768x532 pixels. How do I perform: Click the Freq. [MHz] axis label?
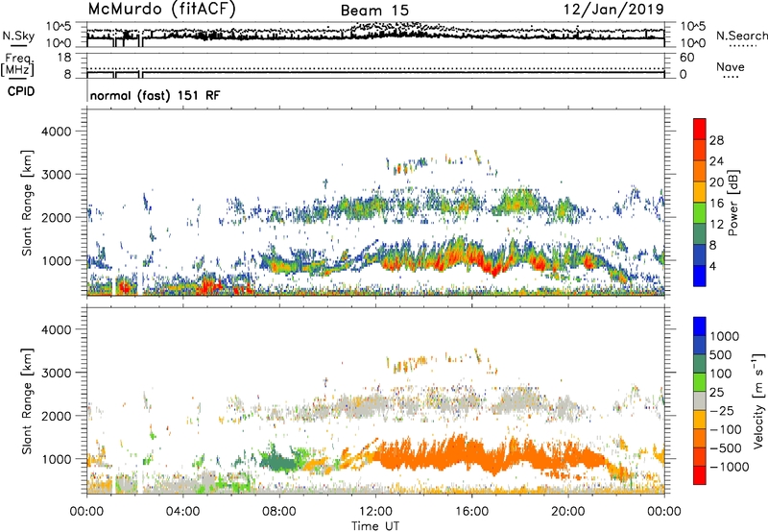pos(17,64)
